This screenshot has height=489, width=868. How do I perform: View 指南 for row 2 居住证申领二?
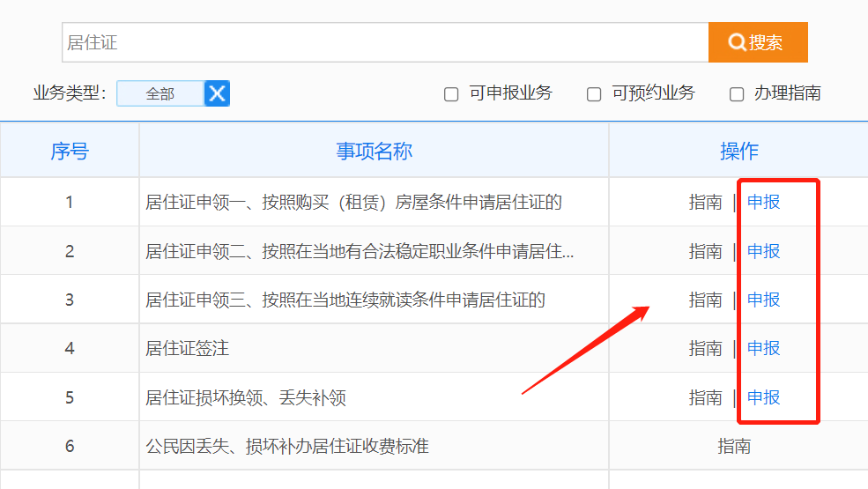click(x=705, y=251)
